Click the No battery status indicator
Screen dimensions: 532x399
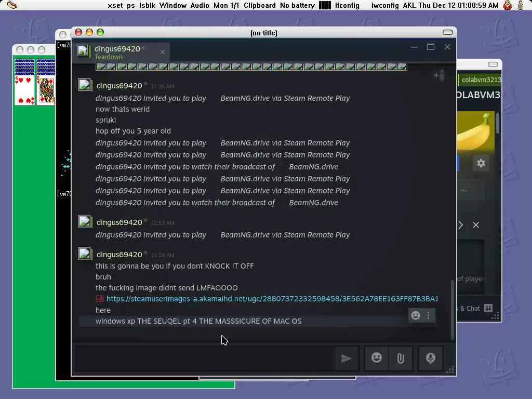click(297, 5)
